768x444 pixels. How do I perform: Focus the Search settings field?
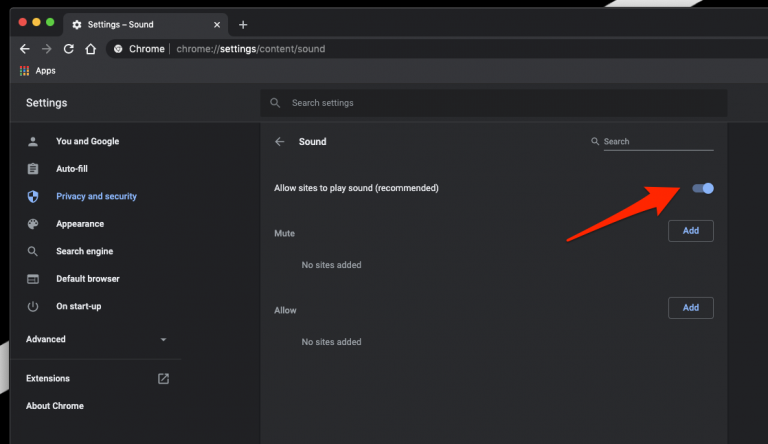click(493, 103)
